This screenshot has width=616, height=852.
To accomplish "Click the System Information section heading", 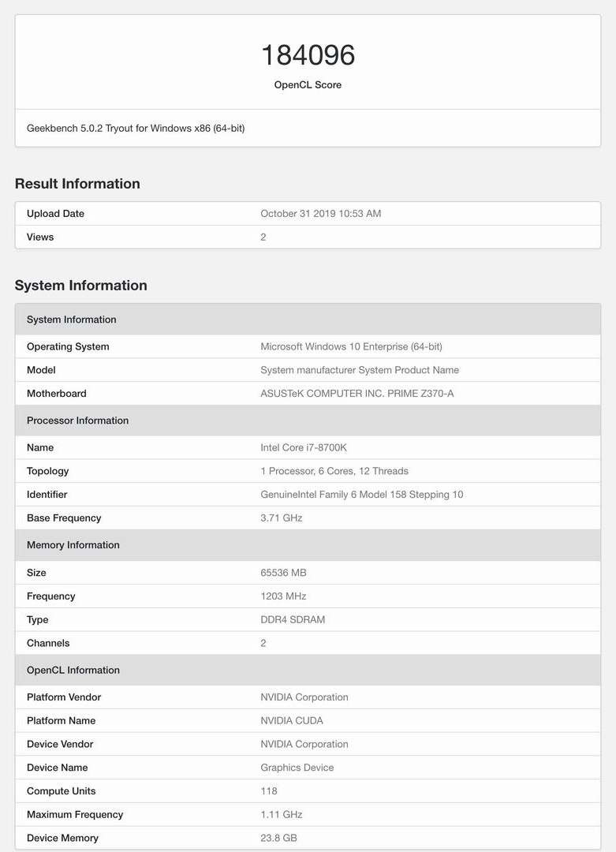I will pos(81,286).
